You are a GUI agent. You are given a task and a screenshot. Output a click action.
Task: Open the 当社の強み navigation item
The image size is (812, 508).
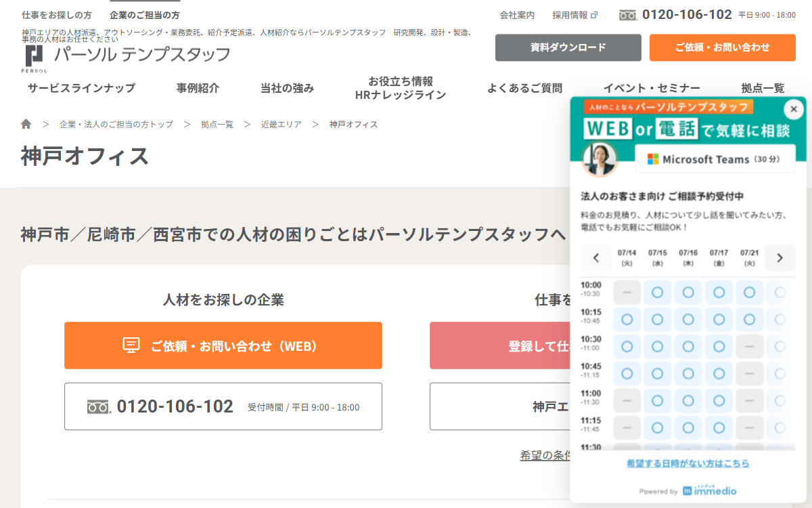(x=287, y=88)
